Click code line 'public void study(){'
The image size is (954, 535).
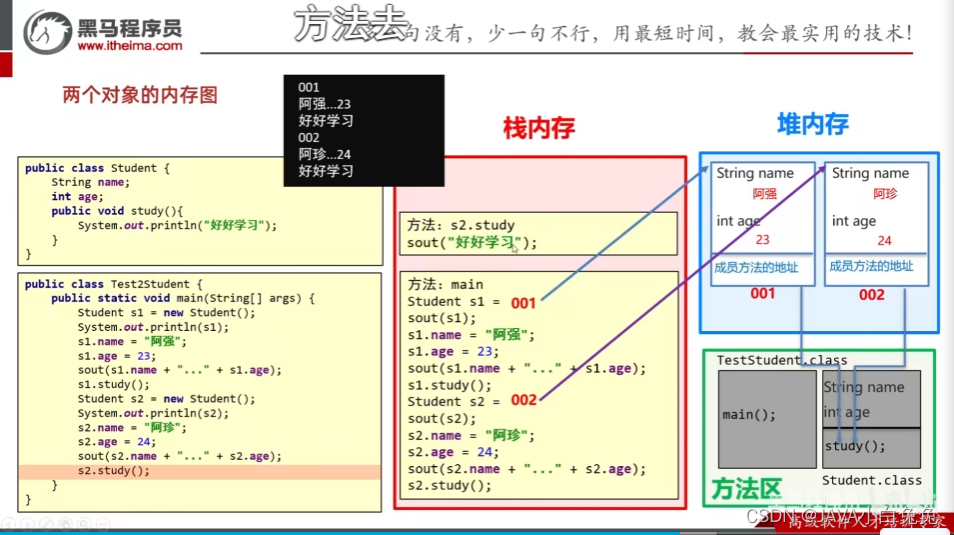click(117, 211)
